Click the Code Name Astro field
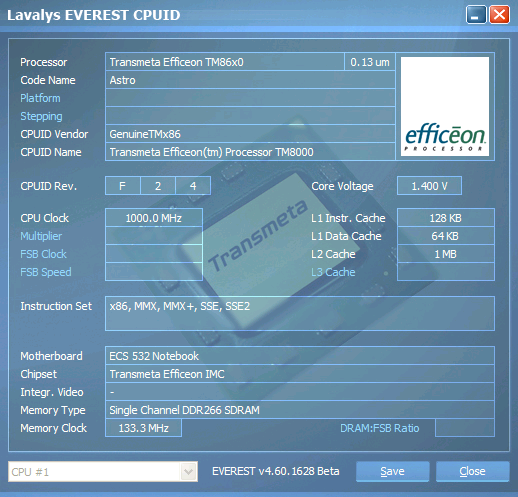Viewport: 518px width, 497px height. (250, 80)
